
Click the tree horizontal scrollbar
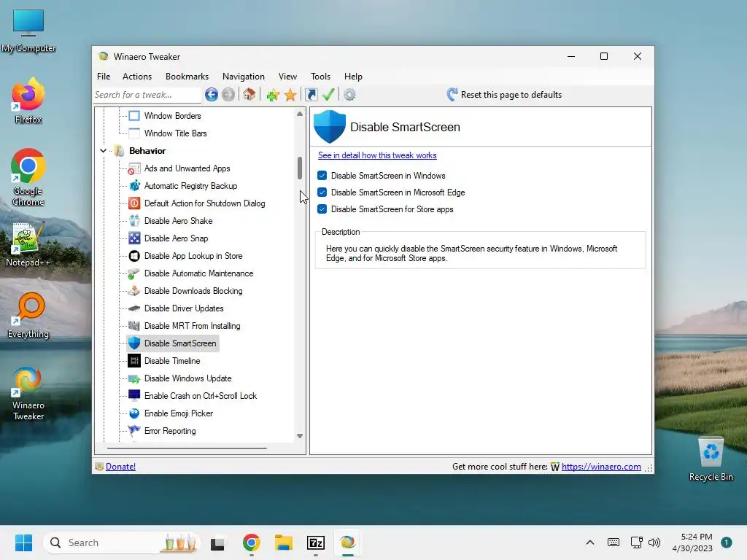coord(187,448)
